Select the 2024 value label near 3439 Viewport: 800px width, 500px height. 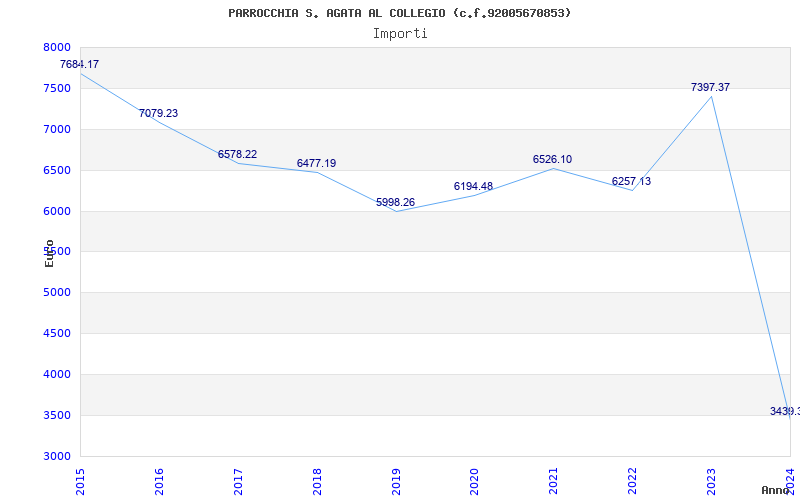pos(785,412)
